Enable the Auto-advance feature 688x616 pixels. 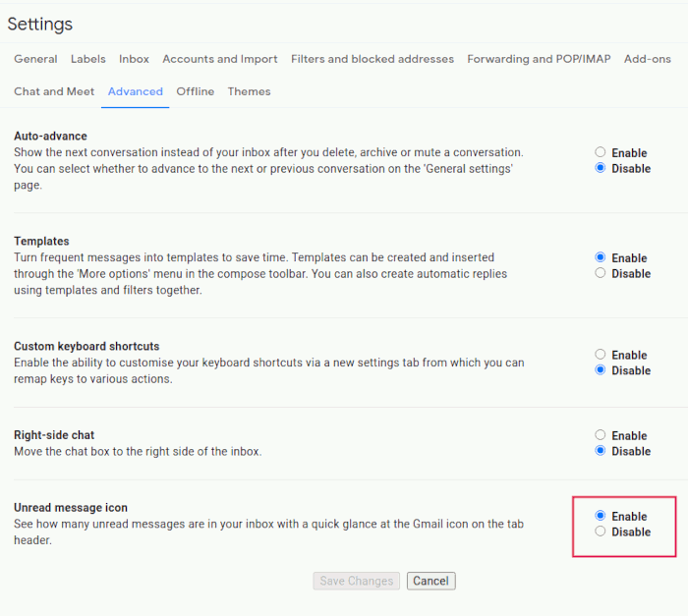click(x=600, y=153)
